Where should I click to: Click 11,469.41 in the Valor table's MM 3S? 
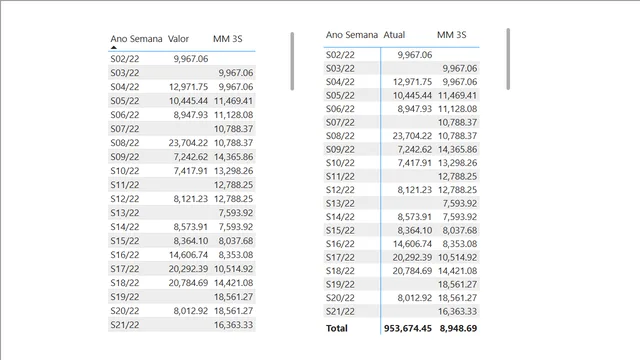click(233, 101)
